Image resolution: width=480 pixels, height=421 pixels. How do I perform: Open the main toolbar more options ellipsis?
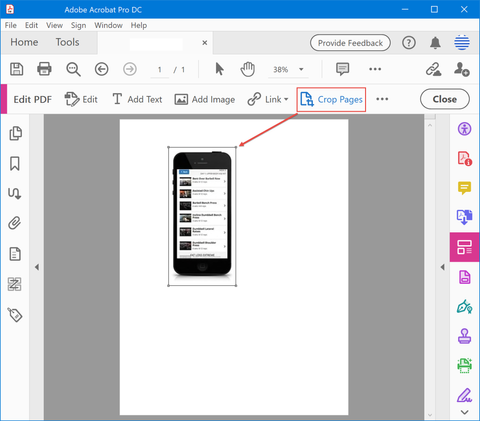[x=375, y=69]
